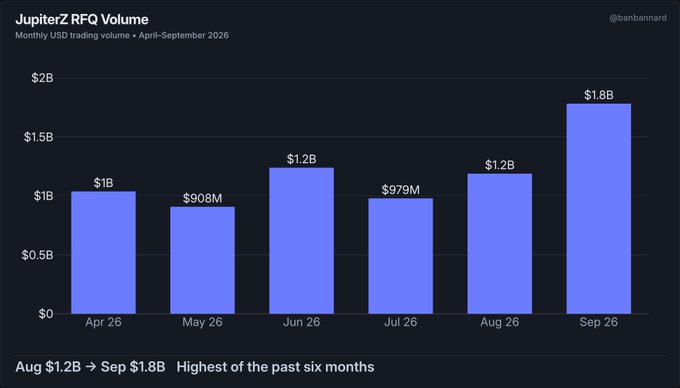Click the 'JupiterZ RFQ Volume' chart title
680x388 pixels.
coord(82,20)
